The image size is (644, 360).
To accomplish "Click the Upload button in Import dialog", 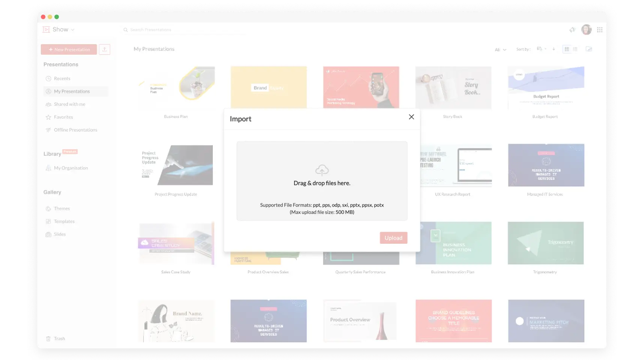I will click(393, 238).
